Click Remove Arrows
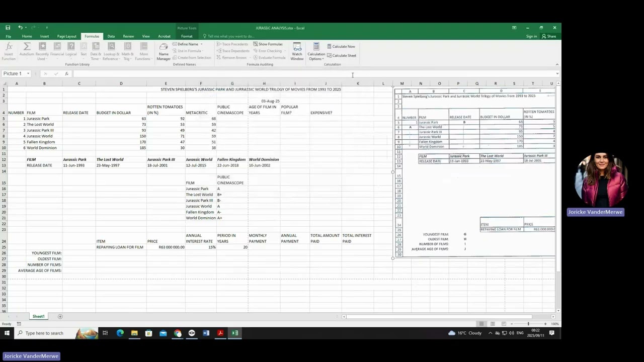The width and height of the screenshot is (644, 362). (231, 57)
